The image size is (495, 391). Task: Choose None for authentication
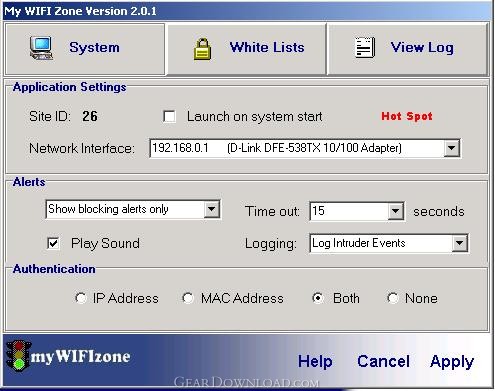click(393, 298)
